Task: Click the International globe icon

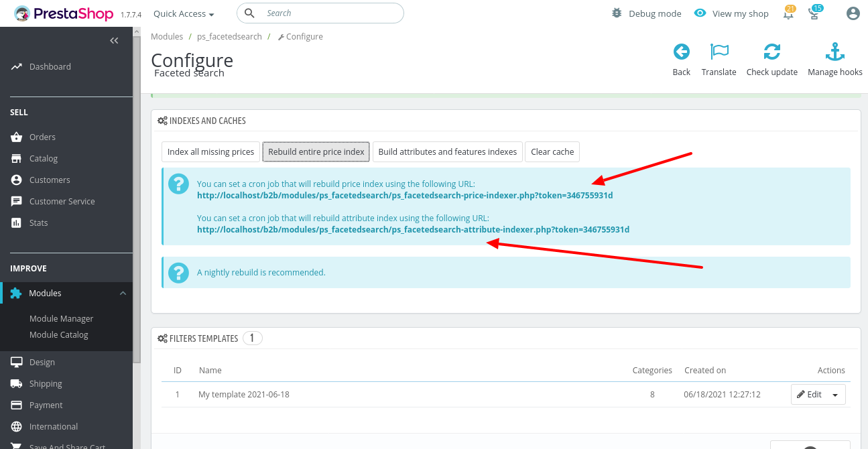Action: click(16, 426)
